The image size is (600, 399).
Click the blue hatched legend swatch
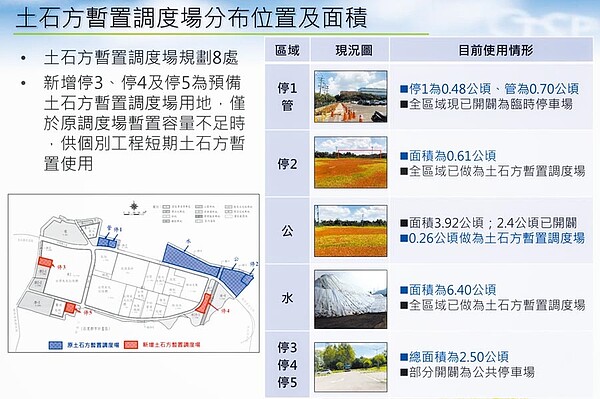(x=55, y=345)
